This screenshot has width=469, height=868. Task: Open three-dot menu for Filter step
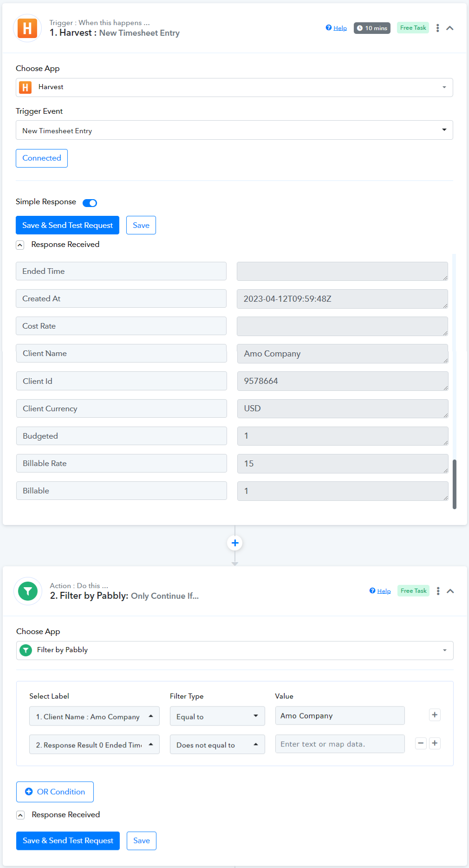438,591
